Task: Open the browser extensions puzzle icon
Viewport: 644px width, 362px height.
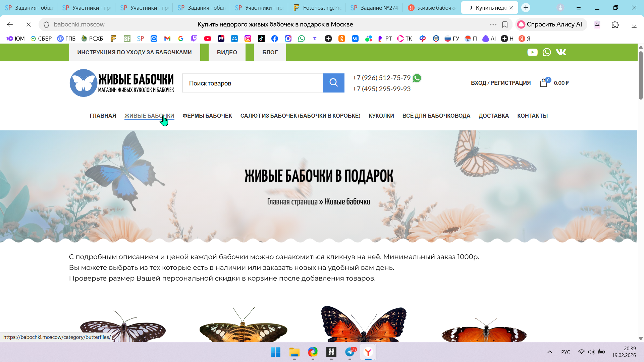Action: click(x=615, y=24)
